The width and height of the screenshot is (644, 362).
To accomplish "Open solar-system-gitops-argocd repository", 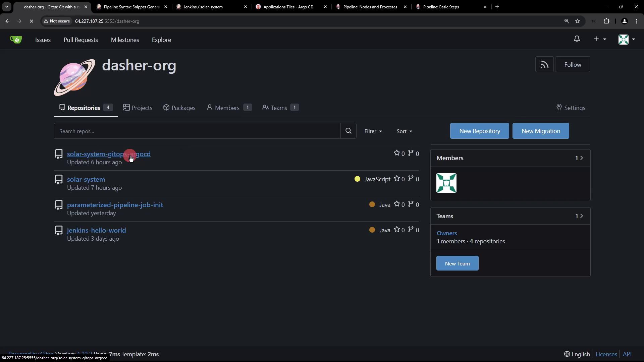I will click(x=109, y=154).
